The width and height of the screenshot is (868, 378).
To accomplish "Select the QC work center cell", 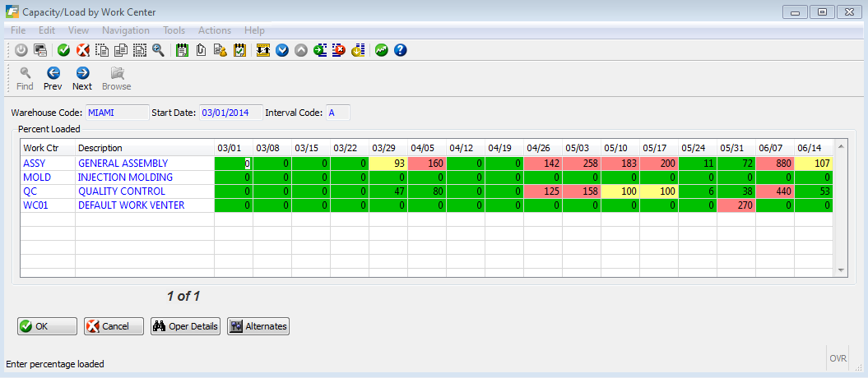I will coord(49,191).
